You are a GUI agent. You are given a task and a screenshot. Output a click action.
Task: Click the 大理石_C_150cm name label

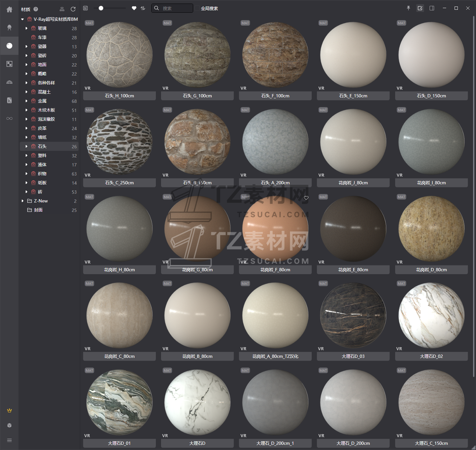click(x=432, y=444)
